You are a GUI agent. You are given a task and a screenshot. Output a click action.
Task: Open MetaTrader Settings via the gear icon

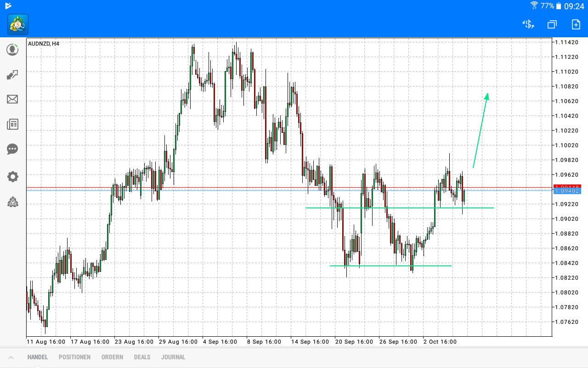(12, 177)
